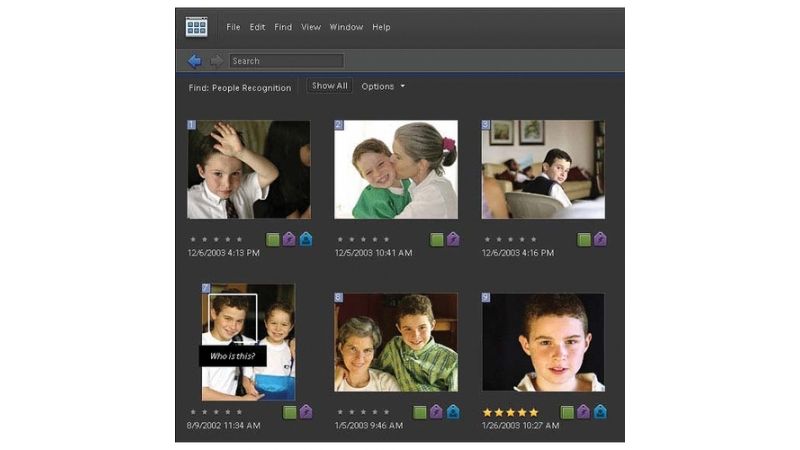Open the Find menu
The height and width of the screenshot is (450, 800).
(283, 27)
